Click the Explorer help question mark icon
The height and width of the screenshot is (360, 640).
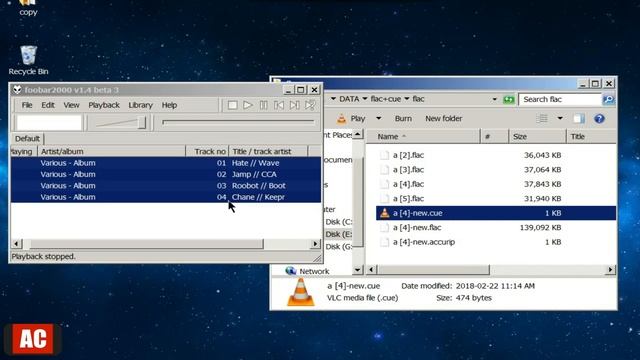(x=599, y=119)
